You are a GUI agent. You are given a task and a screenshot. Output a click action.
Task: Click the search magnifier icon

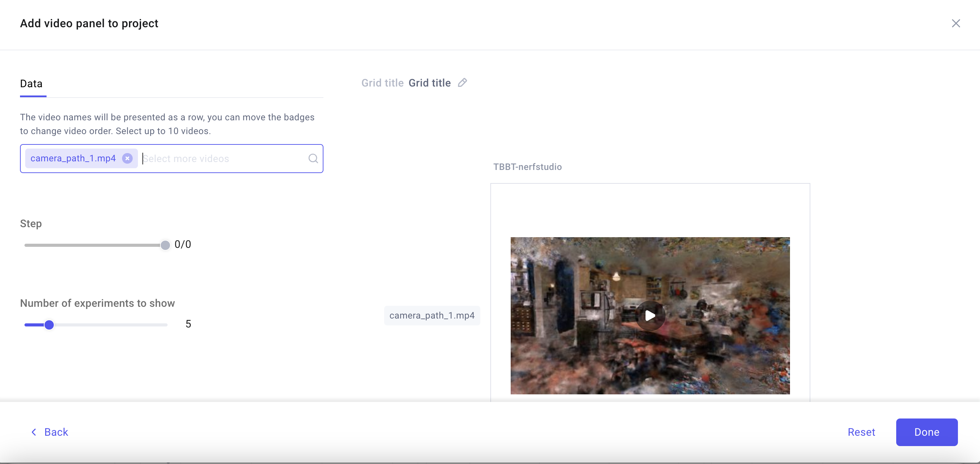313,158
